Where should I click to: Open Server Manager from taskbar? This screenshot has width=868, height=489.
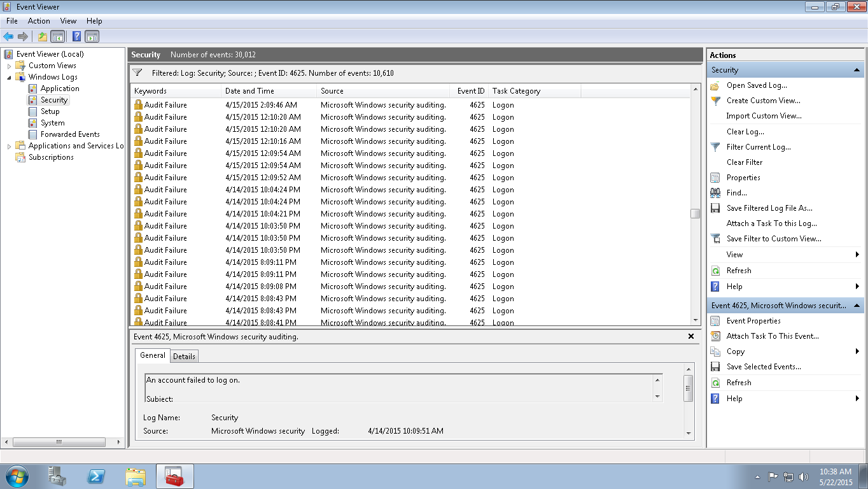point(57,476)
